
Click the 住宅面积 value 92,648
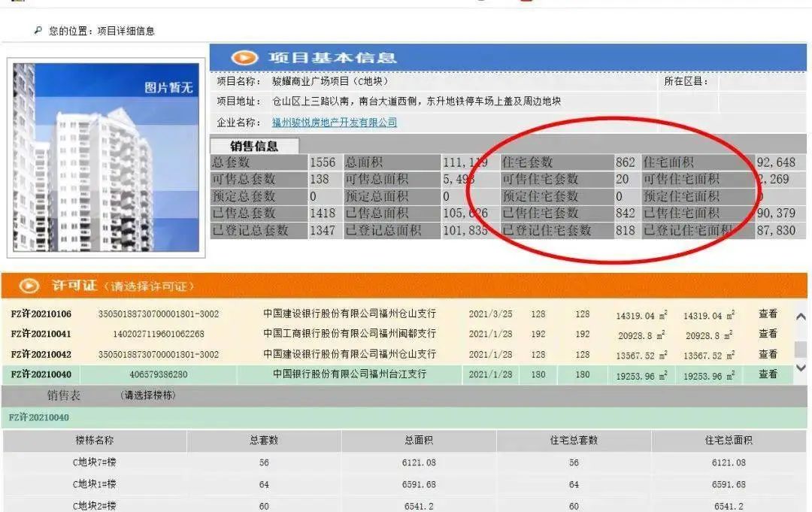click(776, 162)
